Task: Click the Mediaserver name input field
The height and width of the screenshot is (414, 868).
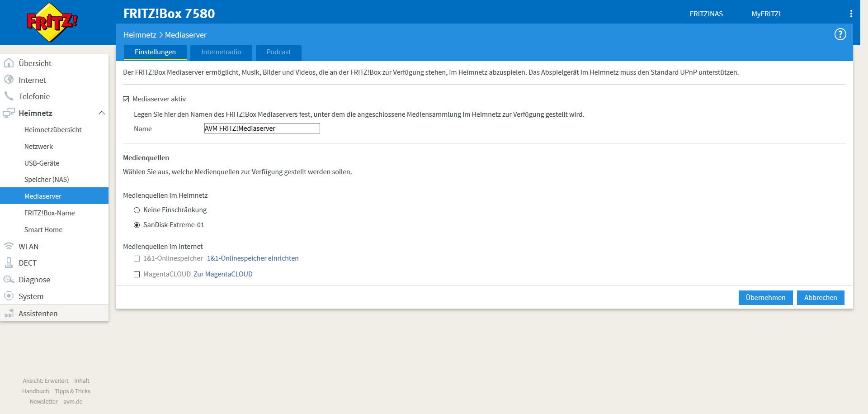Action: point(262,128)
